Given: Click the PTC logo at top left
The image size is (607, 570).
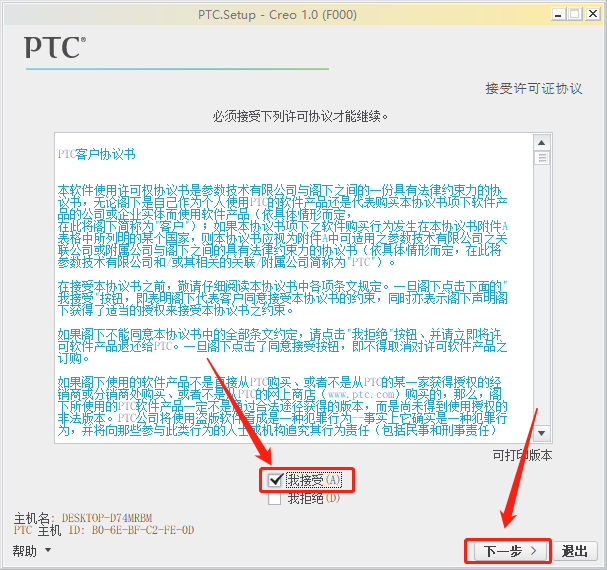Looking at the screenshot, I should (x=55, y=47).
